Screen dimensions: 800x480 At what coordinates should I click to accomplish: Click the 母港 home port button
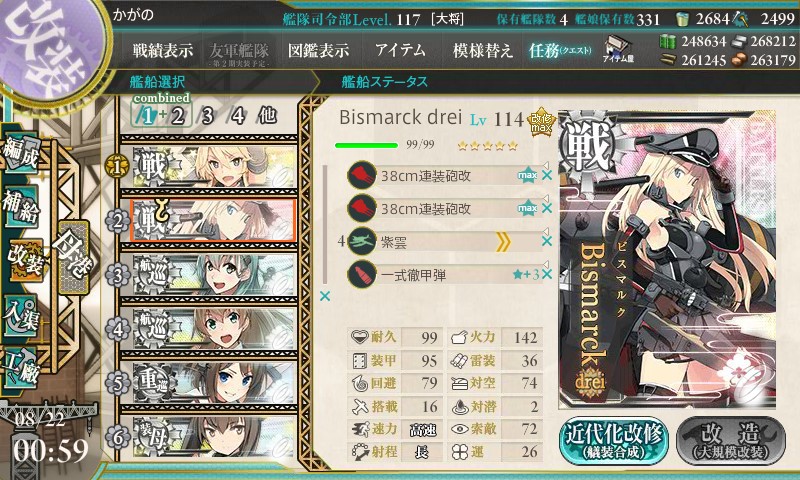pyautogui.click(x=74, y=258)
